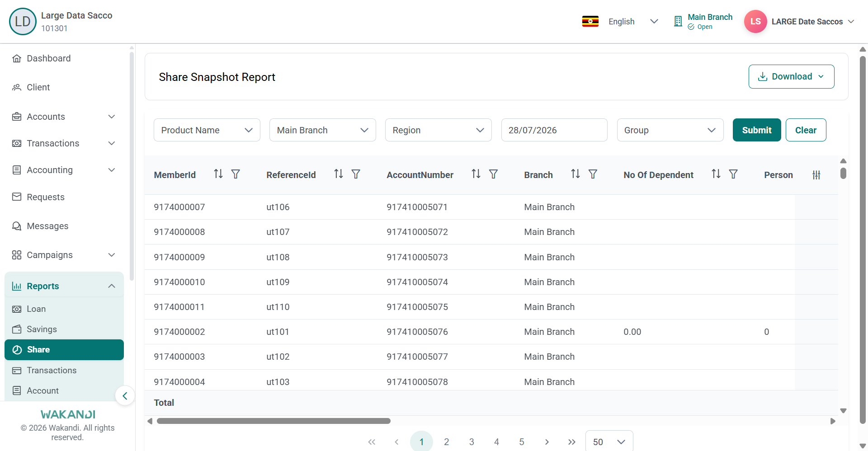Filter the Branch column

click(593, 174)
